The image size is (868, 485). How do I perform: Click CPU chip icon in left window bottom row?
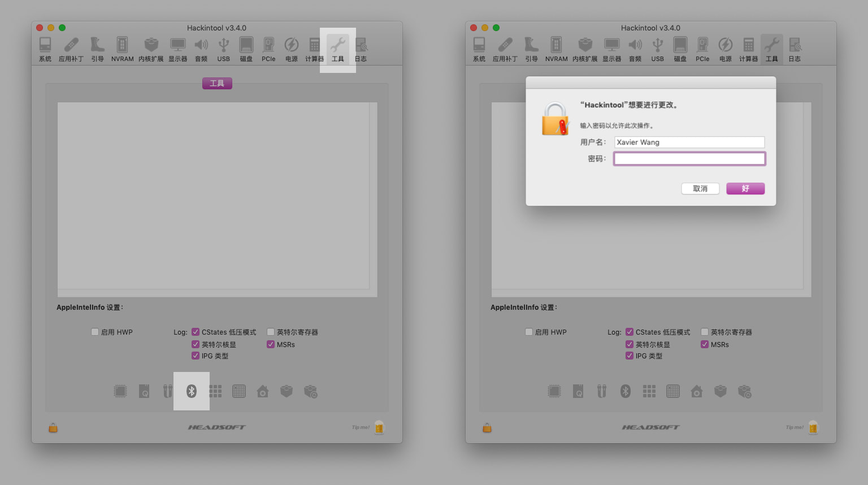point(120,391)
